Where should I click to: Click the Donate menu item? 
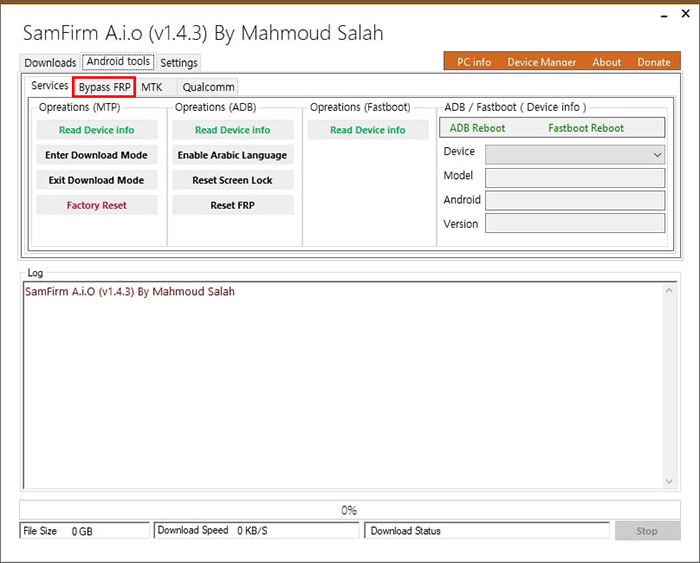(654, 63)
